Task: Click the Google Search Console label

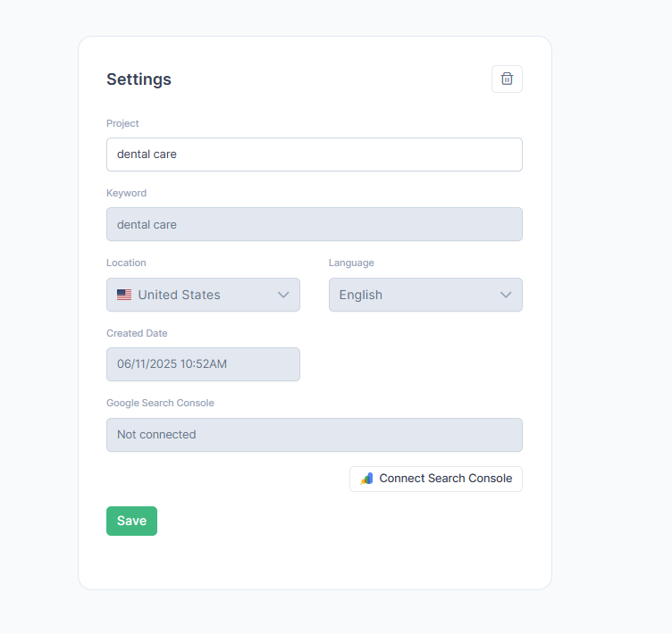Action: tap(160, 403)
